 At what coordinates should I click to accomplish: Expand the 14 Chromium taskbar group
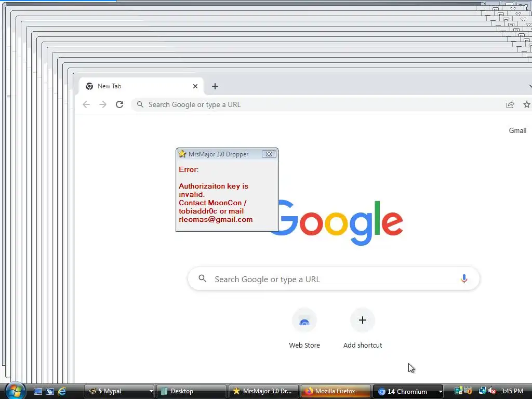coord(408,391)
